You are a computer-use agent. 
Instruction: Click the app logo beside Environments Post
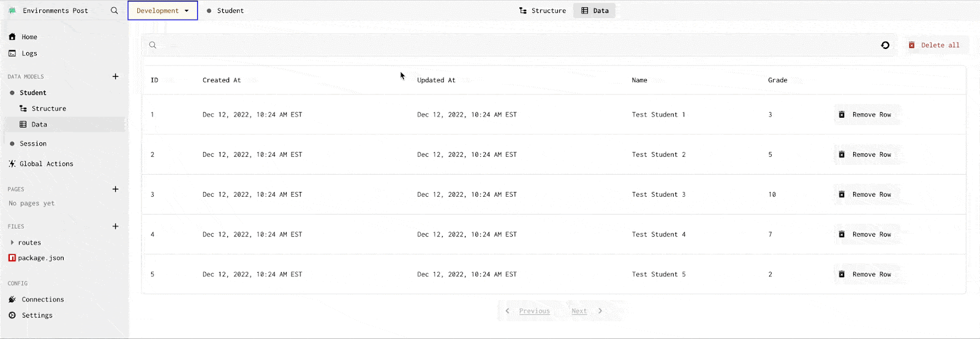point(12,10)
